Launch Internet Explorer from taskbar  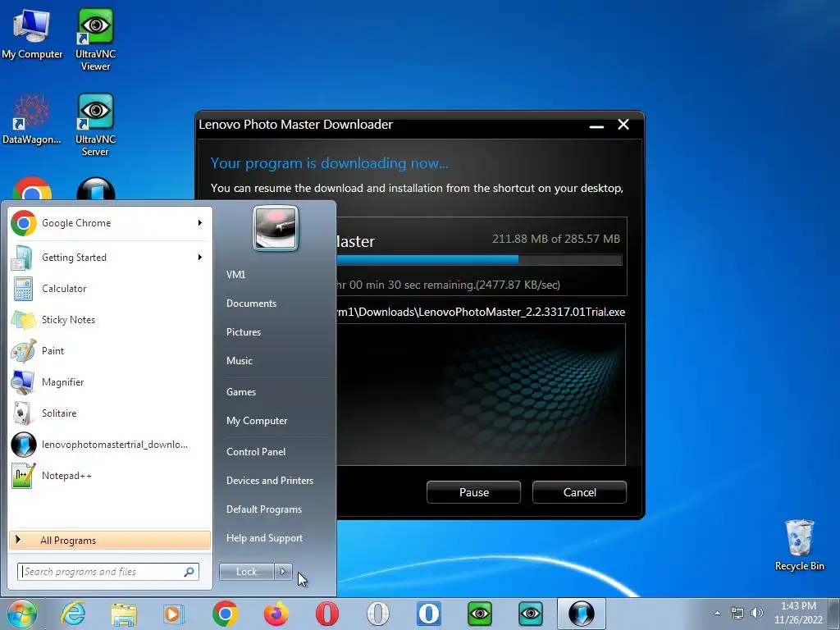coord(73,614)
